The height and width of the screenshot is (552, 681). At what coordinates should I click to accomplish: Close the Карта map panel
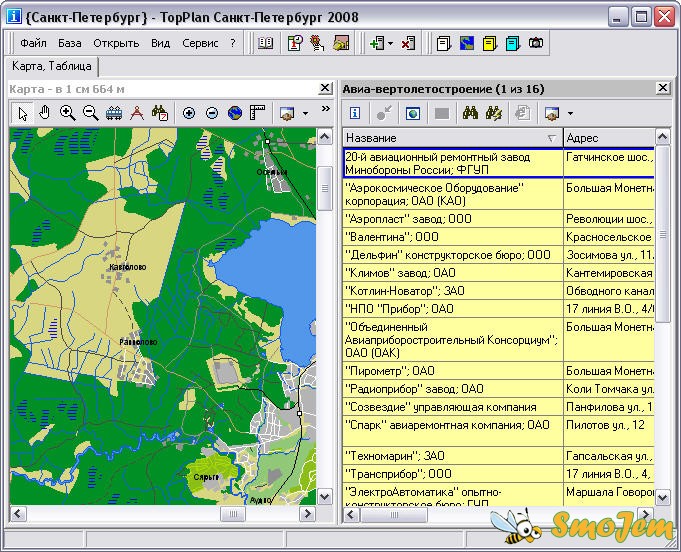click(x=325, y=88)
